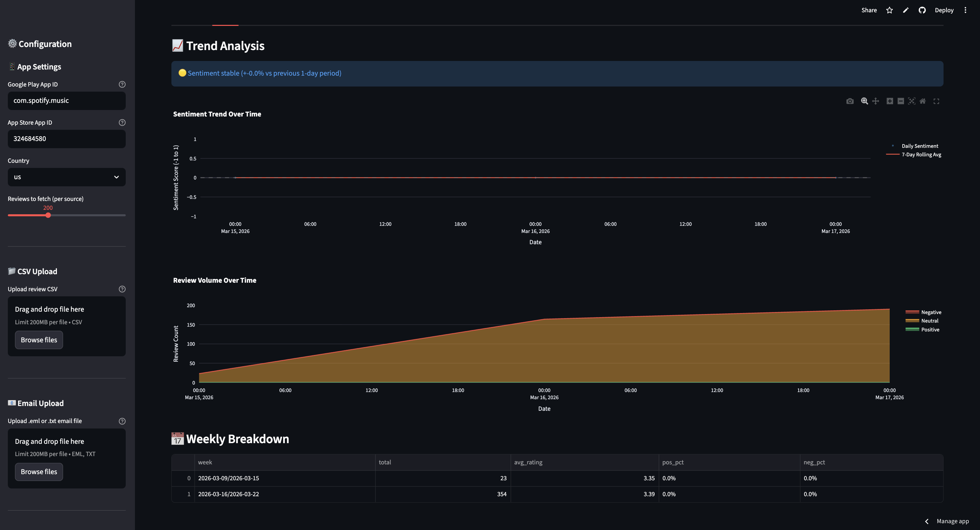Open the GitHub repository icon

point(922,10)
